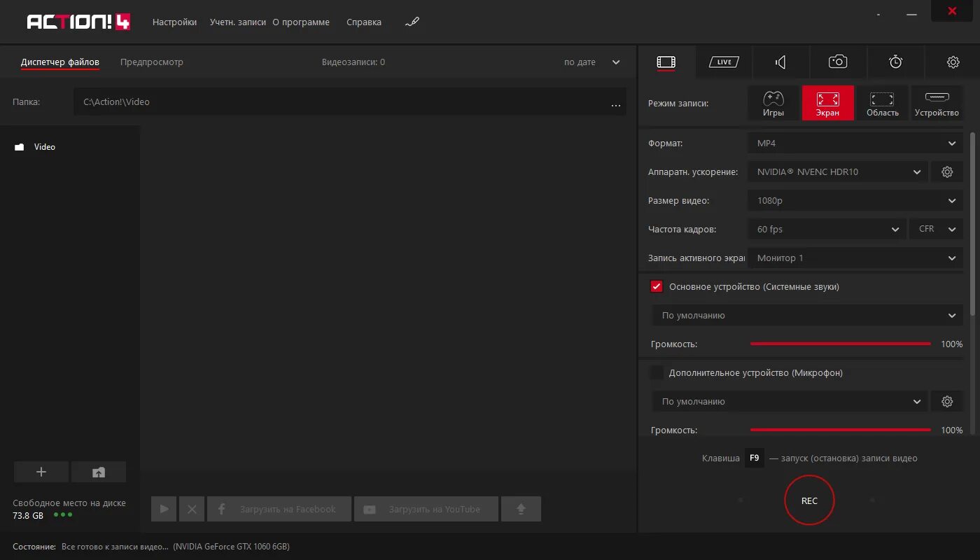The height and width of the screenshot is (560, 980).
Task: Open the CFR dropdown
Action: [937, 229]
